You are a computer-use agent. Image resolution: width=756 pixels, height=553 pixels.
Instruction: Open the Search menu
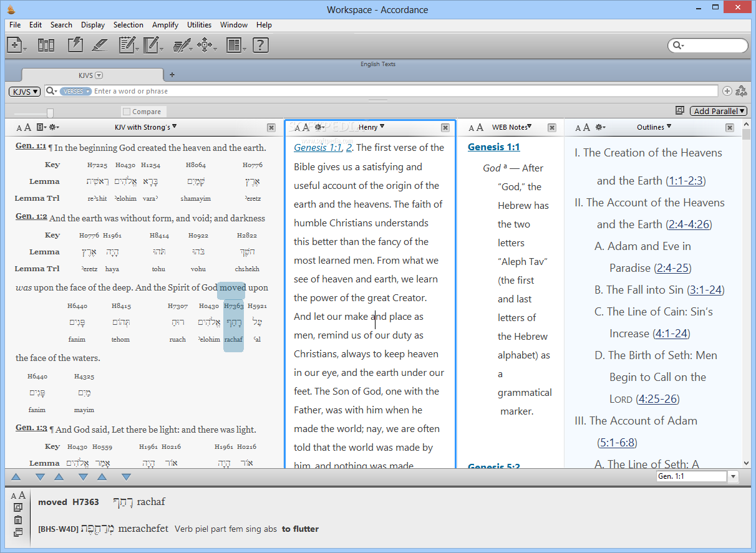coord(61,25)
